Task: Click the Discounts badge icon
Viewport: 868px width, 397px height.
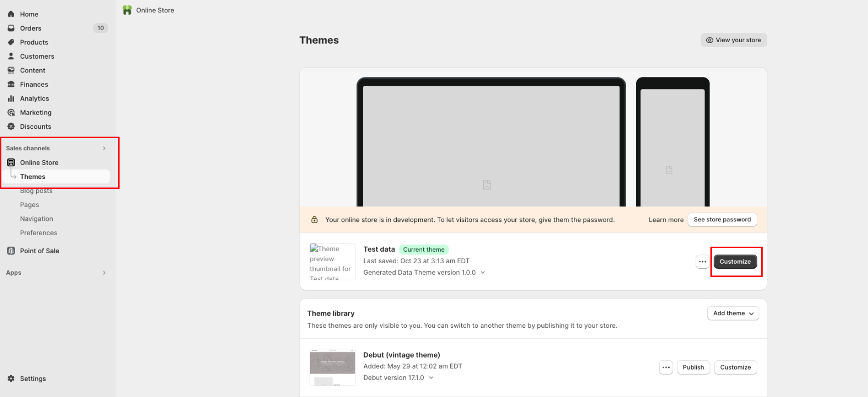Action: coord(11,127)
